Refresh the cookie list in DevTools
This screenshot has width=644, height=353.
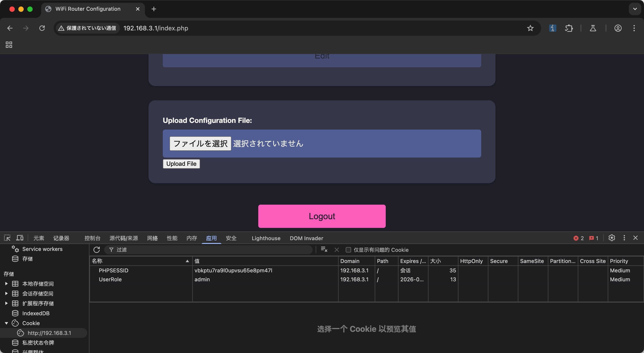click(97, 250)
